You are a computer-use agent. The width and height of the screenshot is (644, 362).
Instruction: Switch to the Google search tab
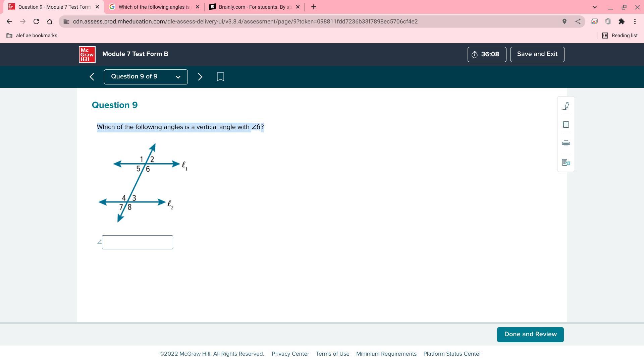tap(154, 7)
